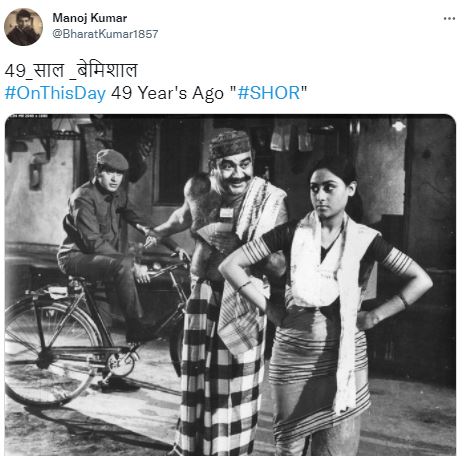Click the tweet text '49 Year's Ago'

167,93
